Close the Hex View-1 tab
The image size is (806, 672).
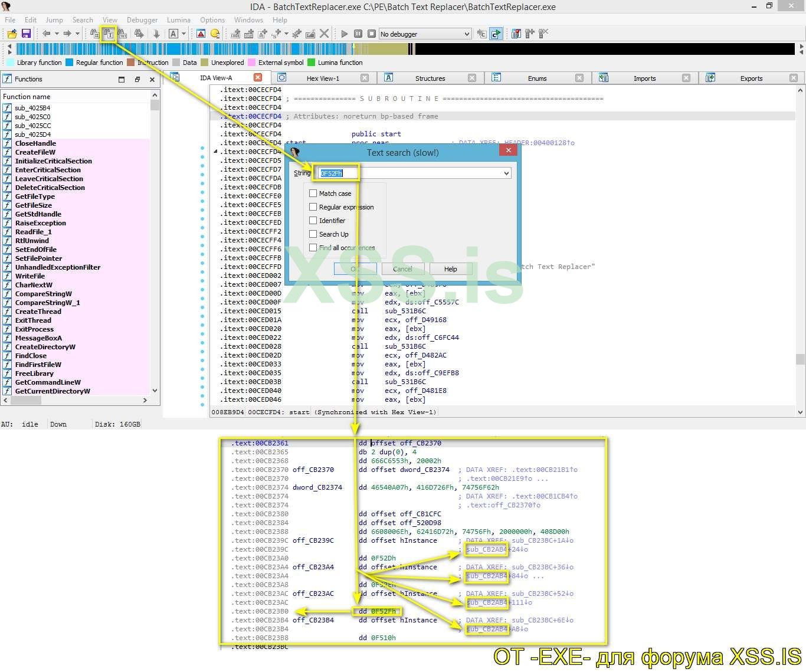pyautogui.click(x=365, y=78)
